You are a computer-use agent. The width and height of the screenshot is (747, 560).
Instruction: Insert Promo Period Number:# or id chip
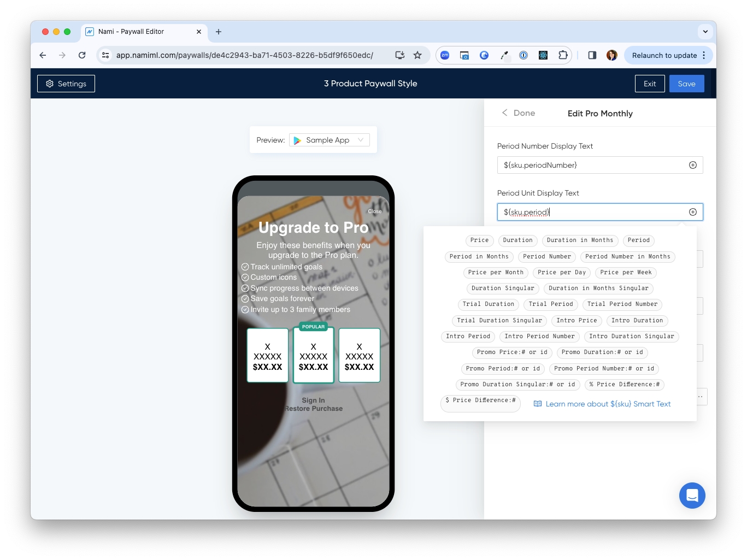pos(604,369)
